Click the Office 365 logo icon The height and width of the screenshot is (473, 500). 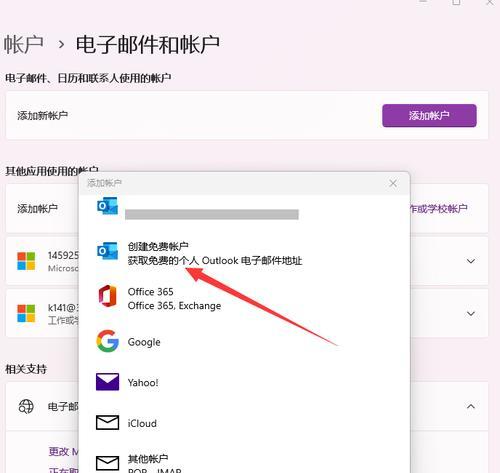(x=107, y=296)
